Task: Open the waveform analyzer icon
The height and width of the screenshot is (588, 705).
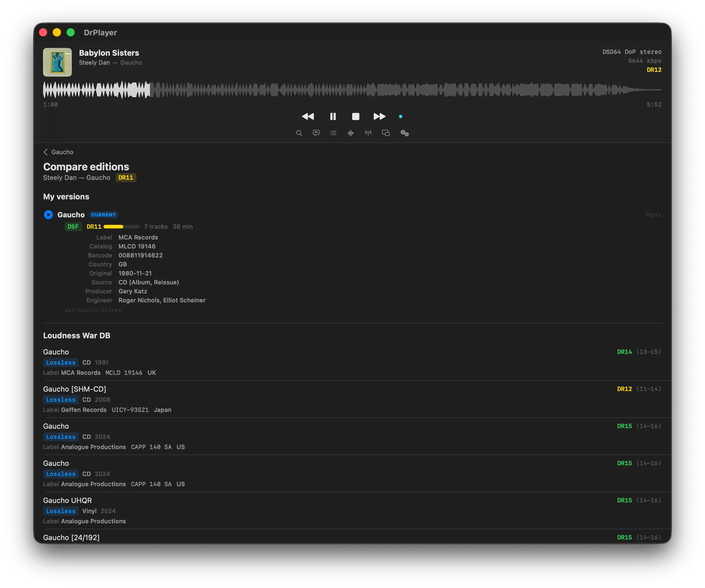Action: coord(350,133)
